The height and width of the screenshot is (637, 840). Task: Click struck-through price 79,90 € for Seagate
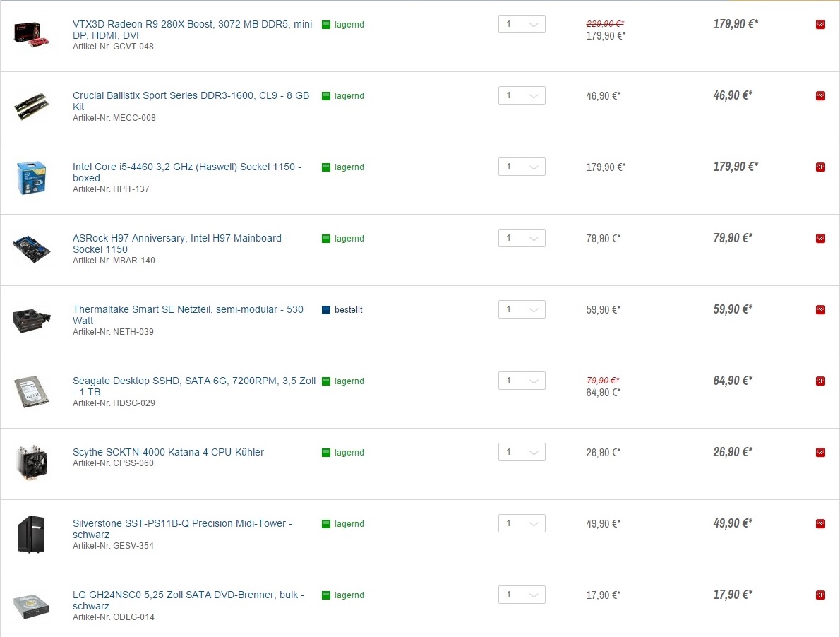coord(603,381)
